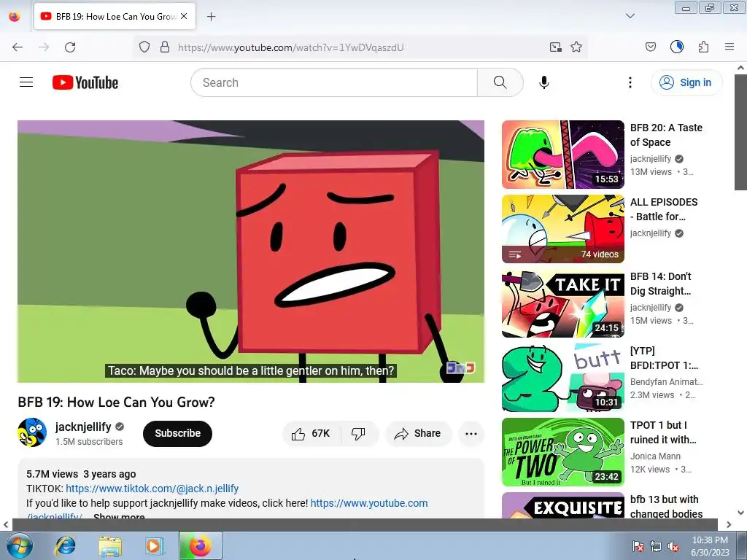Bookmark this page with the star icon
This screenshot has height=560, width=747.
(576, 47)
